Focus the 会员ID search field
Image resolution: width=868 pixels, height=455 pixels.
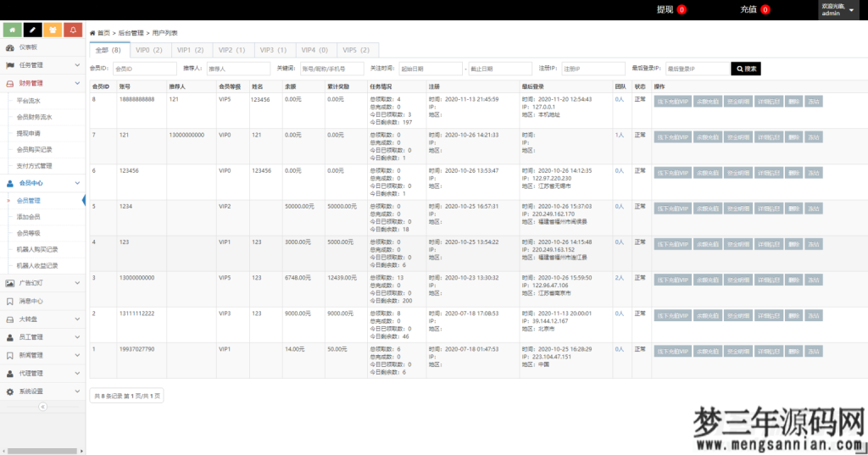coord(144,69)
